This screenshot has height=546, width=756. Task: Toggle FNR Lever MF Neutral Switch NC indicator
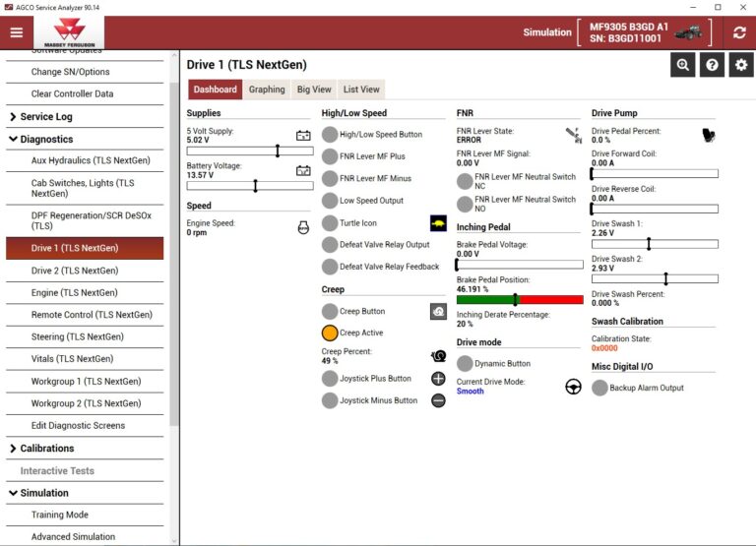tap(465, 181)
